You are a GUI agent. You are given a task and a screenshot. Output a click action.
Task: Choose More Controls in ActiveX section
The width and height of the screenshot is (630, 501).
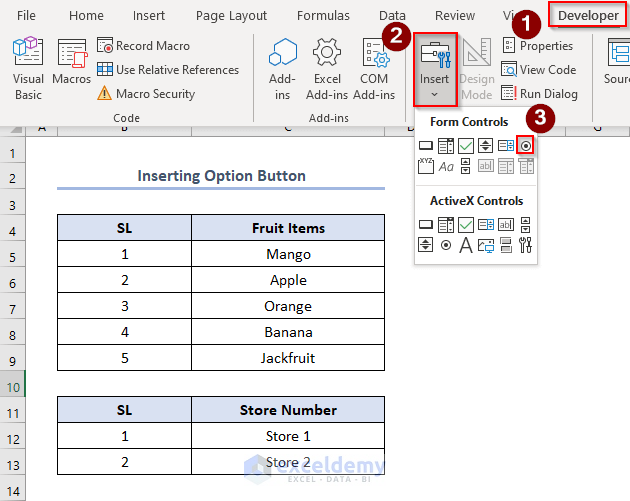click(x=526, y=245)
